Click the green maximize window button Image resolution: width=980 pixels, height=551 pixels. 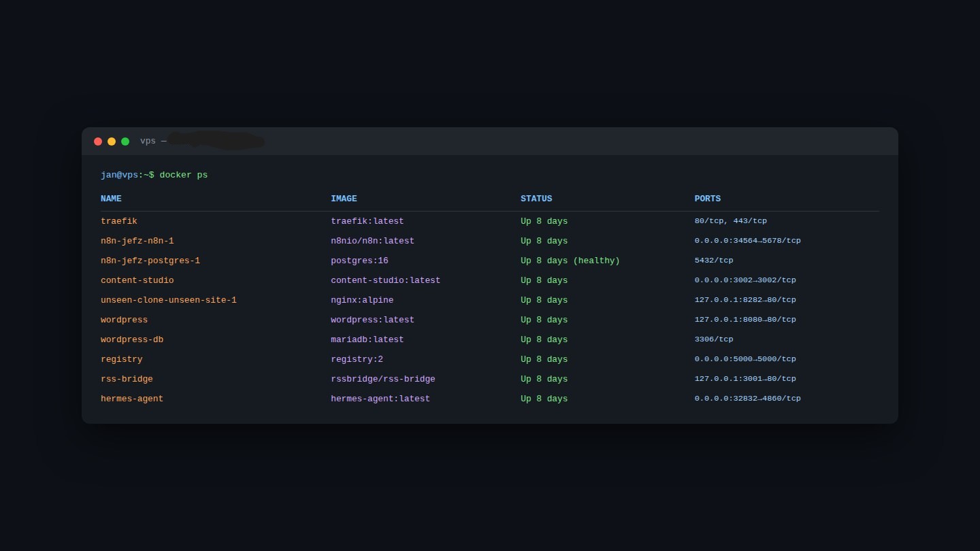pos(125,141)
